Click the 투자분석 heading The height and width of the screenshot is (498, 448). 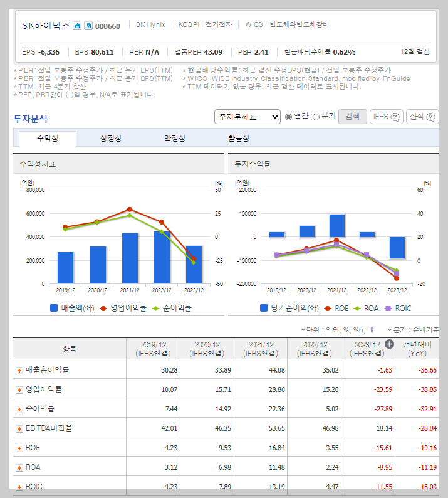[x=31, y=119]
